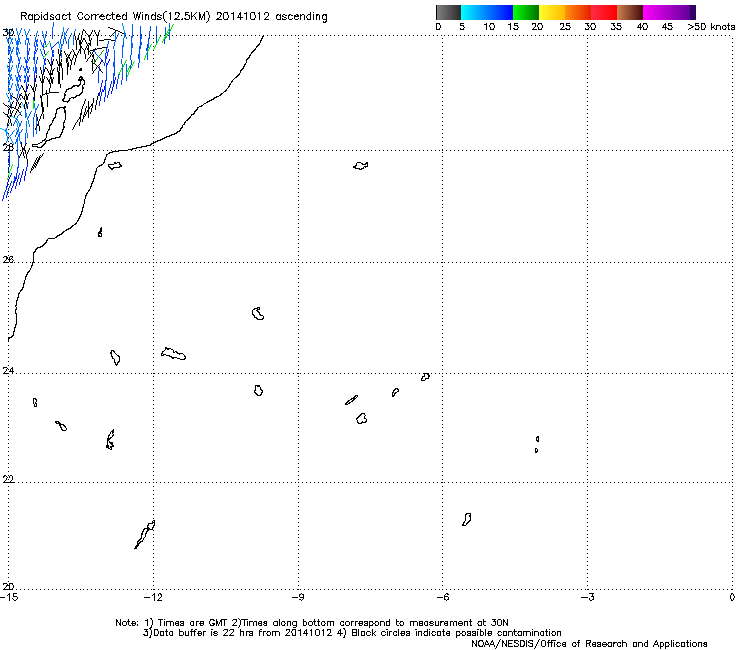Screen dimensions: 740x650
Task: Click the longitude label '-9'
Action: pos(298,597)
